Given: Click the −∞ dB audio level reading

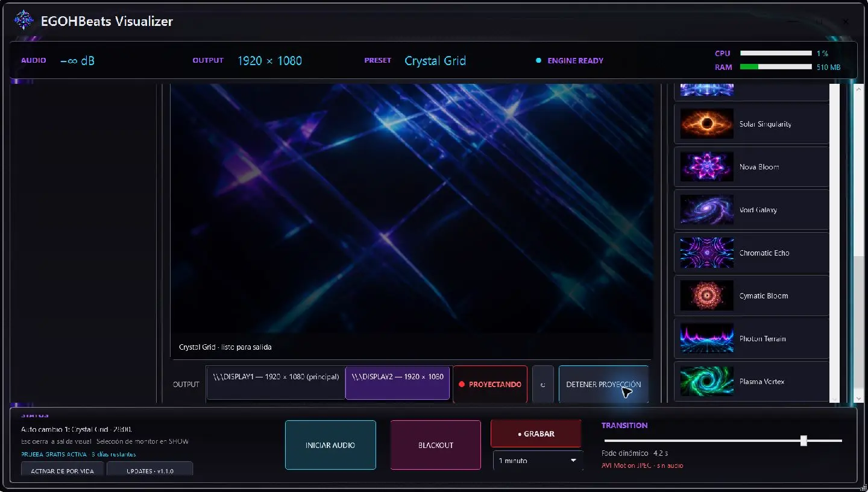Looking at the screenshot, I should pos(78,60).
